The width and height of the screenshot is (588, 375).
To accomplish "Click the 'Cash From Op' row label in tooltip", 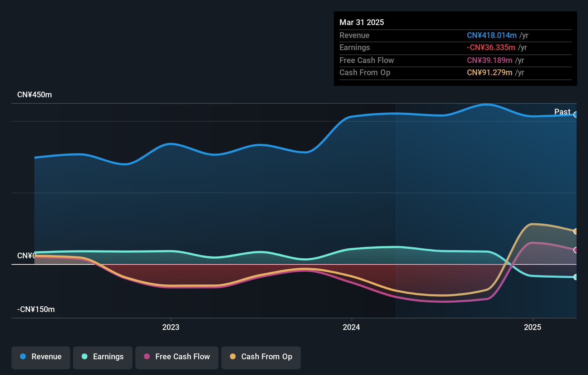I will (365, 72).
